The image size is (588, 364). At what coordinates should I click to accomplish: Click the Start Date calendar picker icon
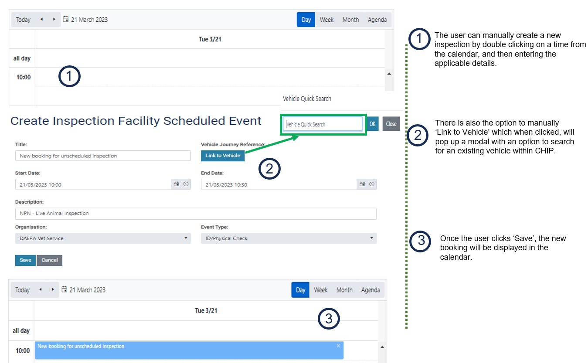coord(177,184)
